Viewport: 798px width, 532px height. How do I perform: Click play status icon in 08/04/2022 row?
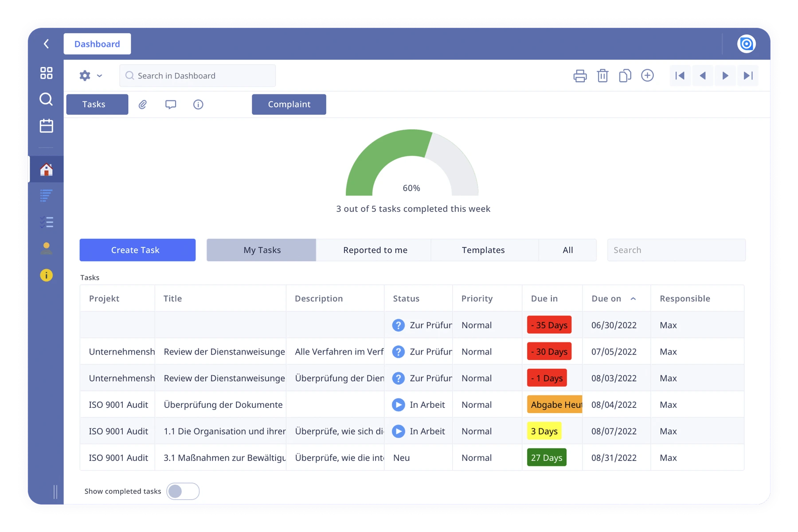tap(399, 405)
